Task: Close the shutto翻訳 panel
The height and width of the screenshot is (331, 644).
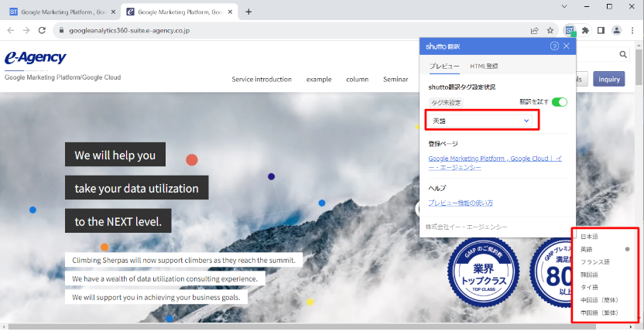Action: click(x=567, y=46)
